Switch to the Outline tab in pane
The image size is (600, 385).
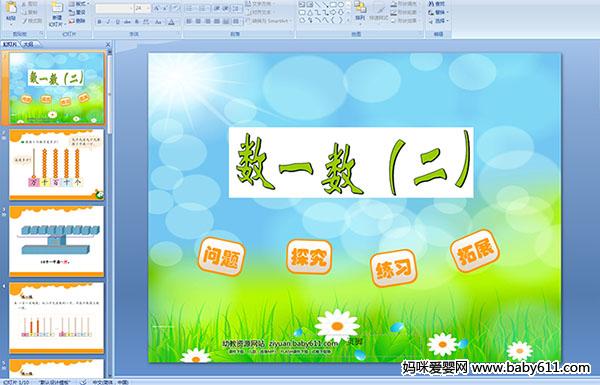coord(28,44)
